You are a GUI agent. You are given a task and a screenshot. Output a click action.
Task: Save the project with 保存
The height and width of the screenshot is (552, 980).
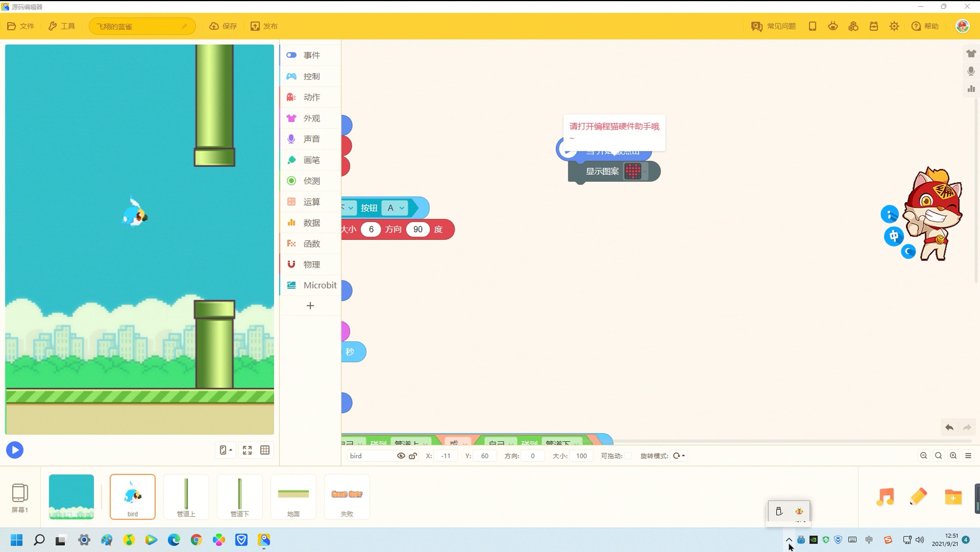point(223,26)
